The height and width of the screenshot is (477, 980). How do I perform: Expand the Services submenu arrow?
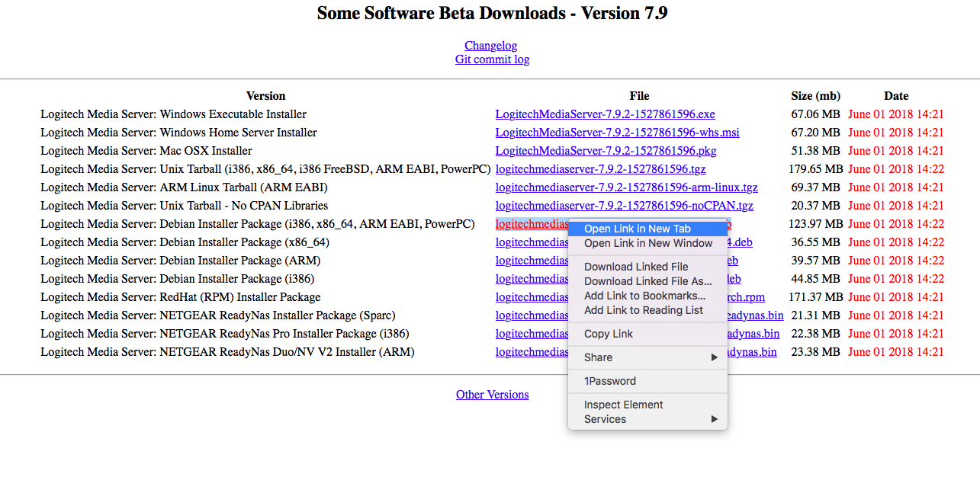(715, 419)
